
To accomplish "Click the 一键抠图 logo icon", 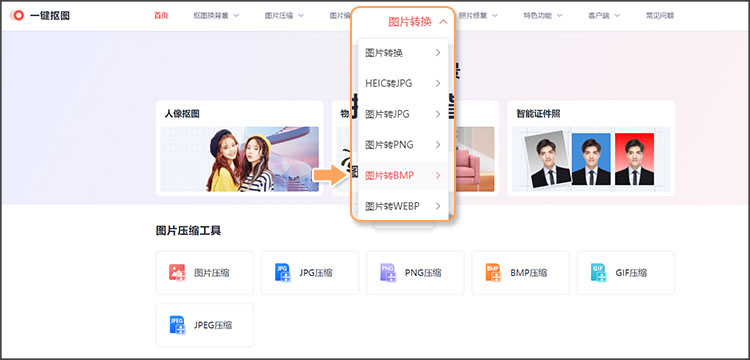I will pos(17,15).
